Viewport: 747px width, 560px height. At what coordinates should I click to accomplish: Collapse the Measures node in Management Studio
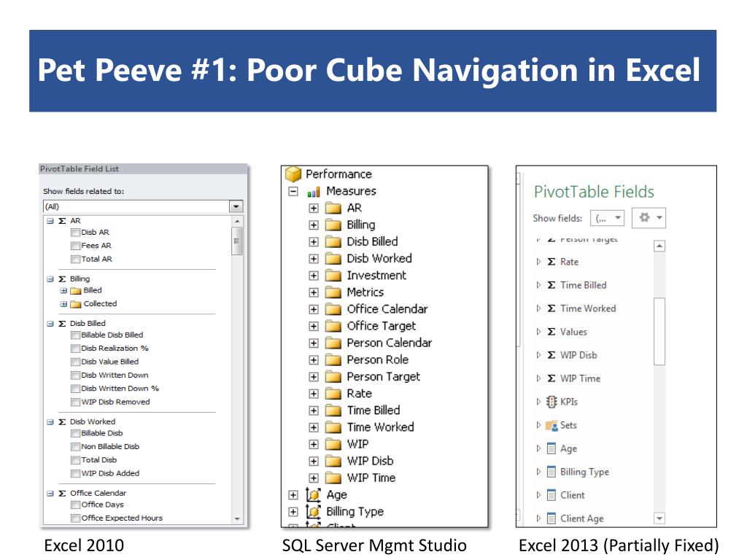click(x=293, y=192)
